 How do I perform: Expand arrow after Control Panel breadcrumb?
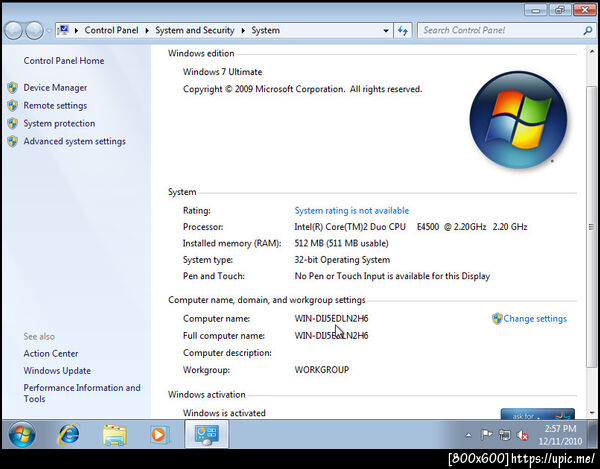pyautogui.click(x=147, y=31)
